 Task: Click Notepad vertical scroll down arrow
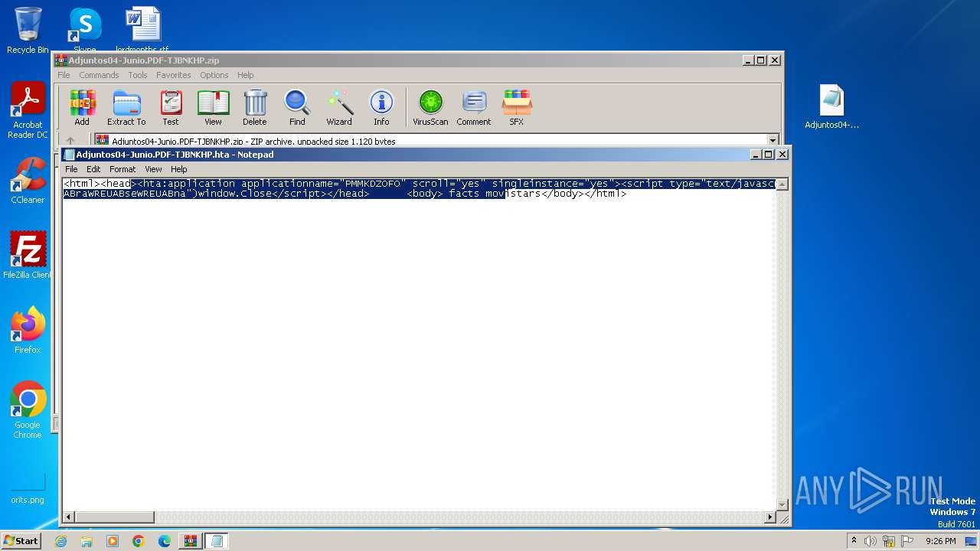click(x=782, y=505)
